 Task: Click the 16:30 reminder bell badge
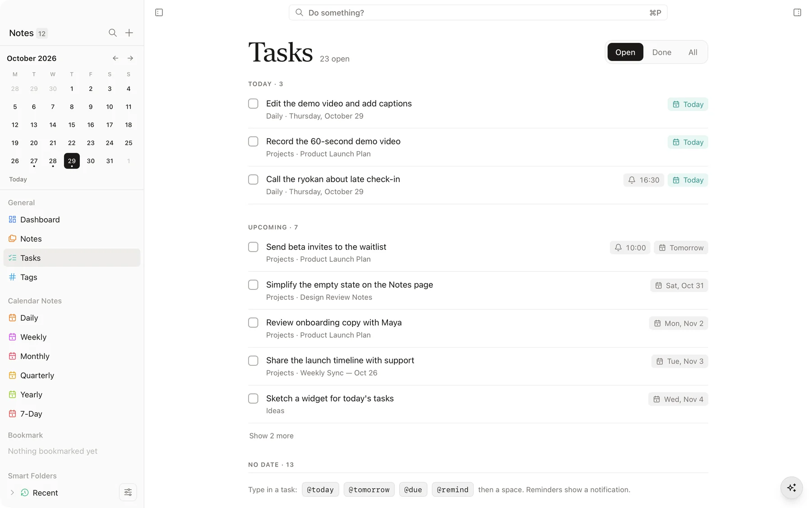click(644, 180)
